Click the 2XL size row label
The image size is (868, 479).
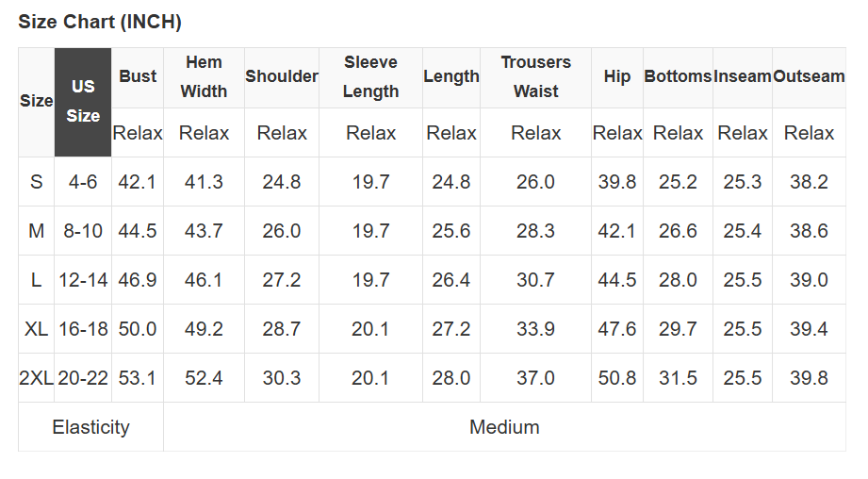tap(37, 378)
